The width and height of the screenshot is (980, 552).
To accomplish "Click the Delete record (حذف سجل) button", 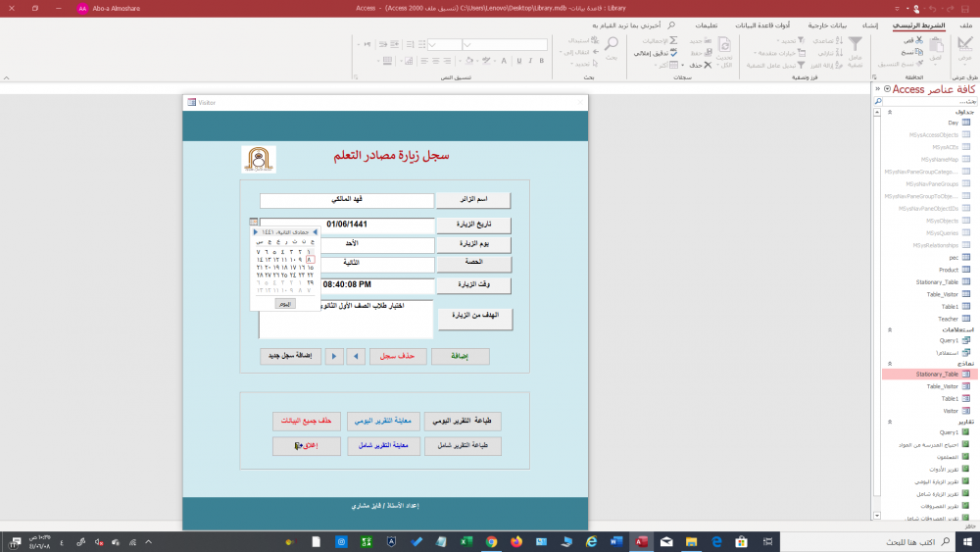I will [398, 356].
